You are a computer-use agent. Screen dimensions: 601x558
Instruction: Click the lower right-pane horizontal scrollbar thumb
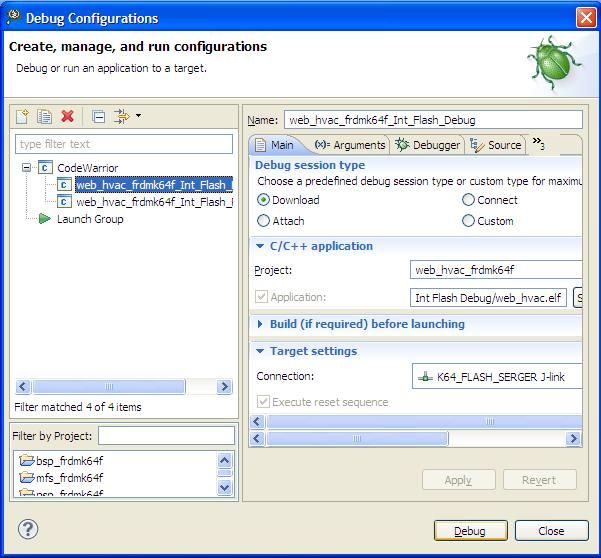tap(357, 438)
